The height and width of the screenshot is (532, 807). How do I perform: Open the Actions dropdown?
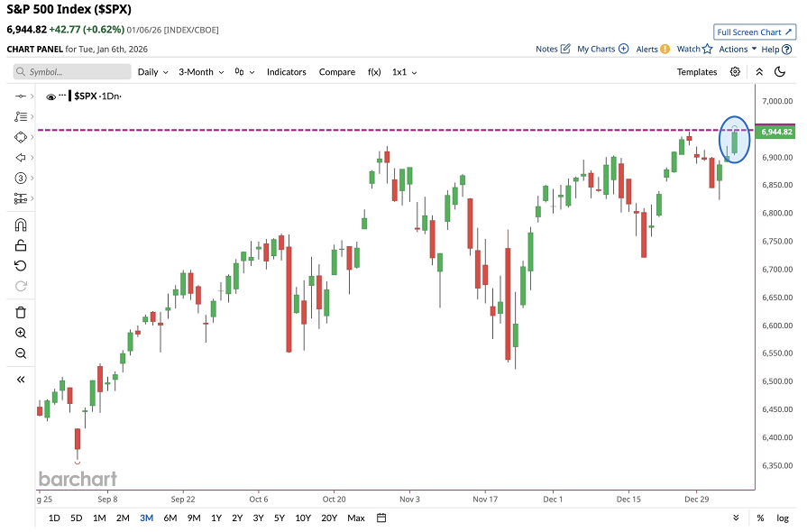735,49
